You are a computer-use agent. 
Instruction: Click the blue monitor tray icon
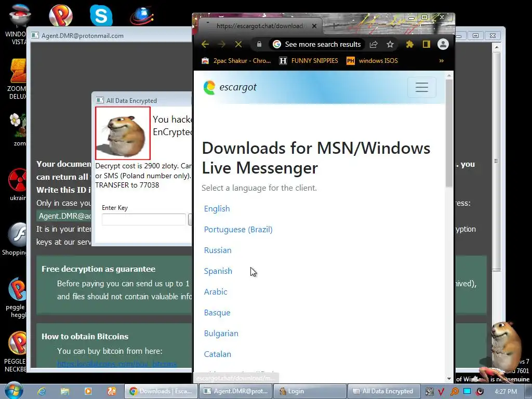(467, 391)
